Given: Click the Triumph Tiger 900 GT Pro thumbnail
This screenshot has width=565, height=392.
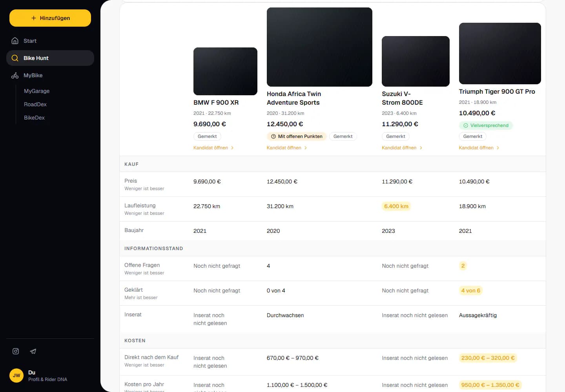Looking at the screenshot, I should [x=500, y=53].
